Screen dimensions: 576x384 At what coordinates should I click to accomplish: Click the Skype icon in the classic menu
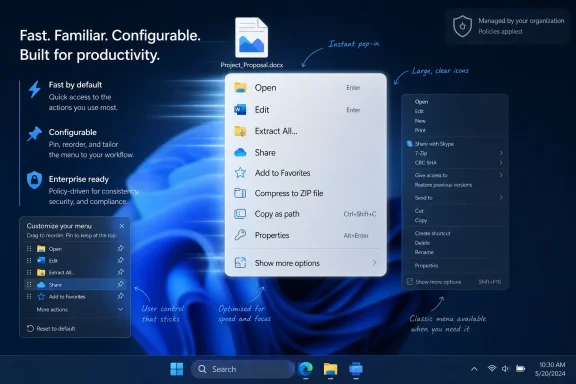pyautogui.click(x=409, y=144)
